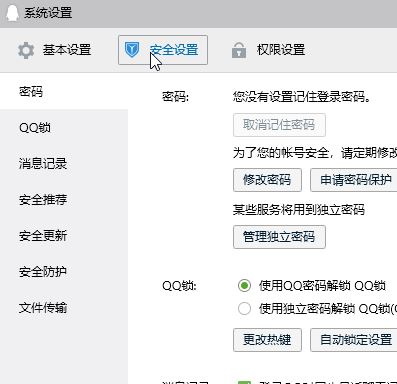Click the 修改密码 button

click(267, 180)
